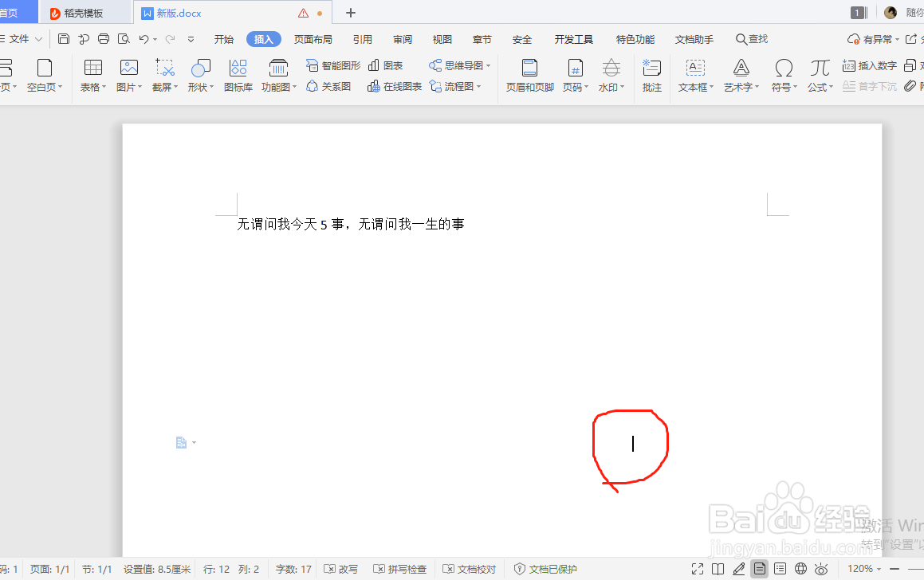924x580 pixels.
Task: Toggle 拼写检查 spell check in status bar
Action: click(399, 569)
